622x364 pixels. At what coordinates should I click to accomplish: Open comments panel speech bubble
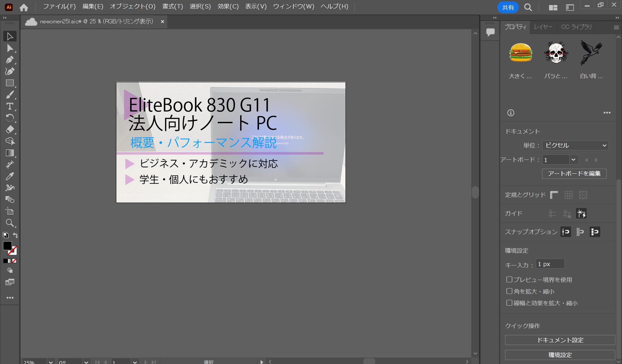490,32
